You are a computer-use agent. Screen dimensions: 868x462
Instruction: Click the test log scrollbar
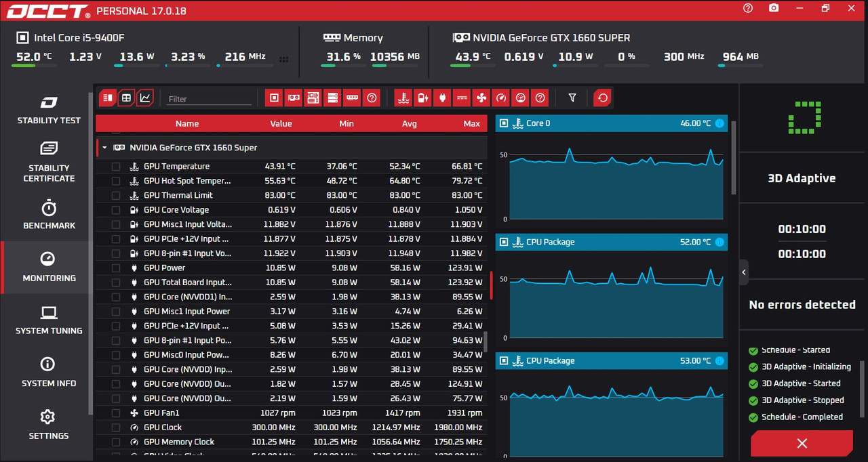[862, 387]
